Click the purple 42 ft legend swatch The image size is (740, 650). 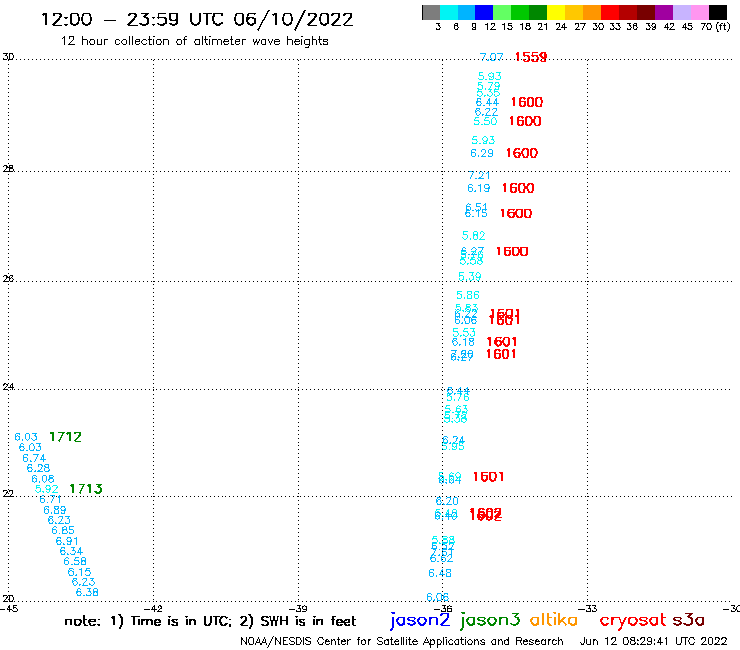pos(664,12)
